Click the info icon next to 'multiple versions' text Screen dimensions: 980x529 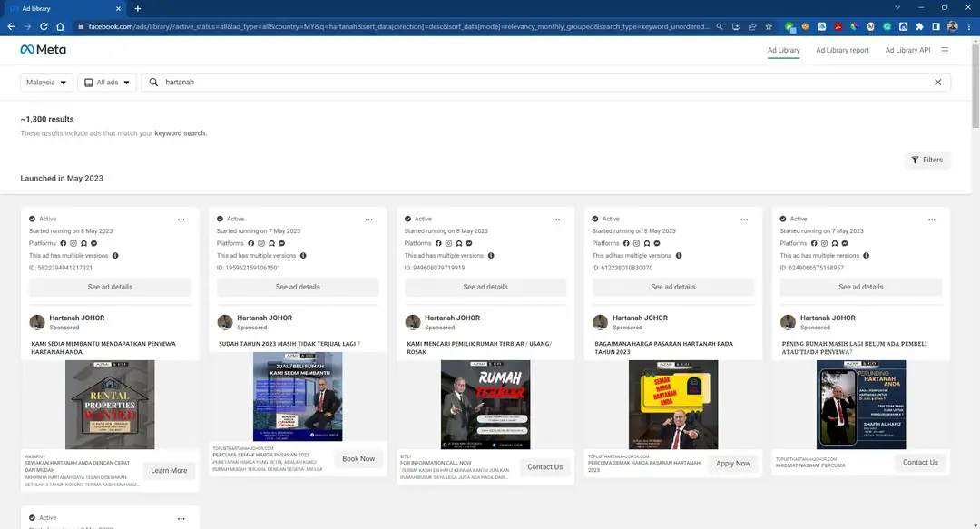pos(114,255)
